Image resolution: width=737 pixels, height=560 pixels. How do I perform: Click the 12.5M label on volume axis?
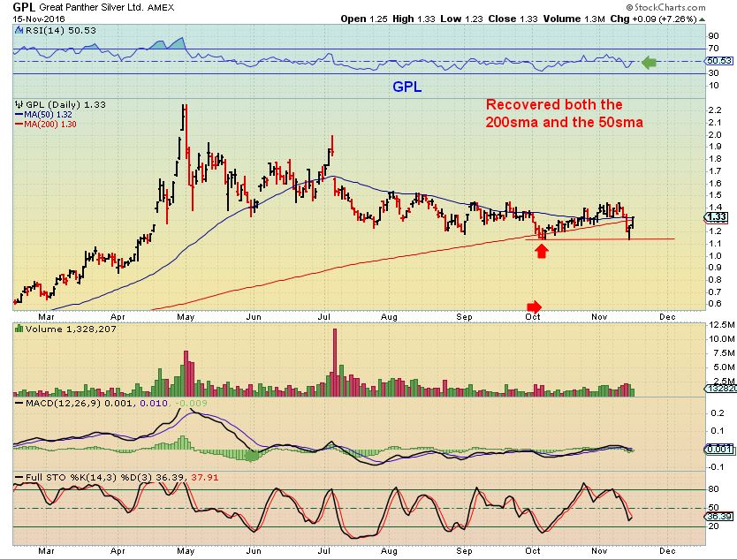coord(721,325)
